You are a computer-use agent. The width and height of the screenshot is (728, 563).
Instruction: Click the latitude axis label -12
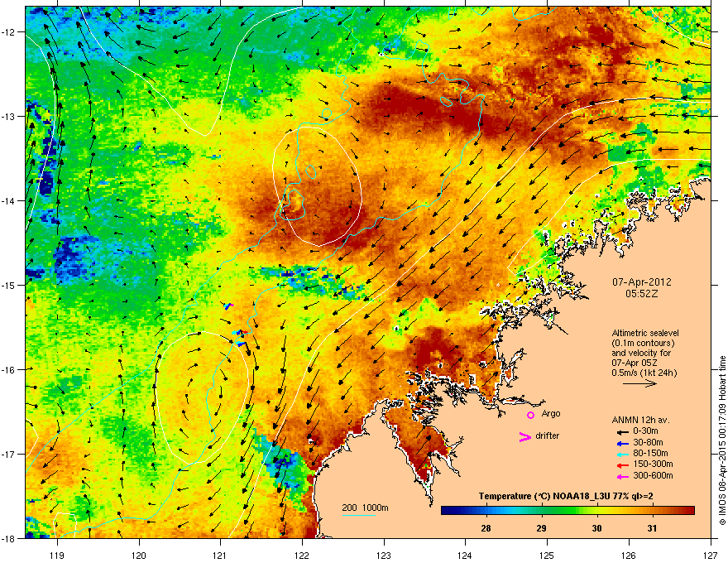(x=8, y=32)
